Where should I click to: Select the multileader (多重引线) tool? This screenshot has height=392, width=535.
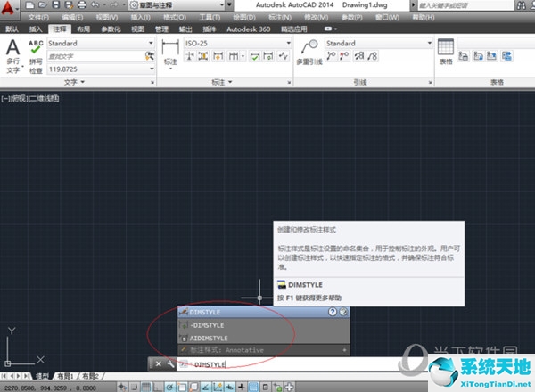310,52
